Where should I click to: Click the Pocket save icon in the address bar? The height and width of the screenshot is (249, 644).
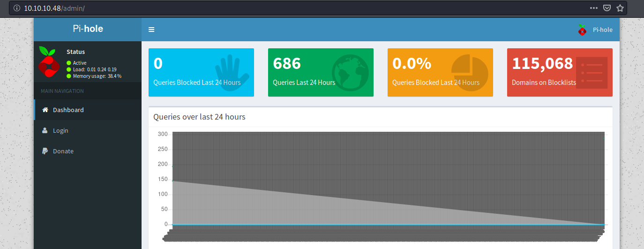(x=607, y=8)
